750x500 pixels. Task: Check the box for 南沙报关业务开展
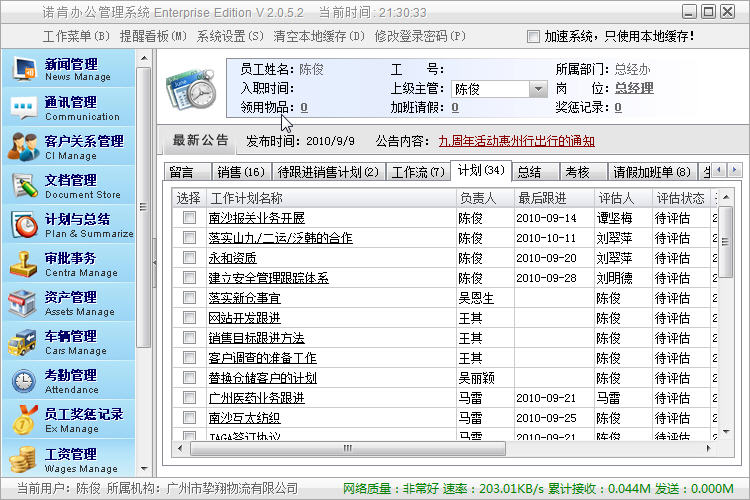190,218
